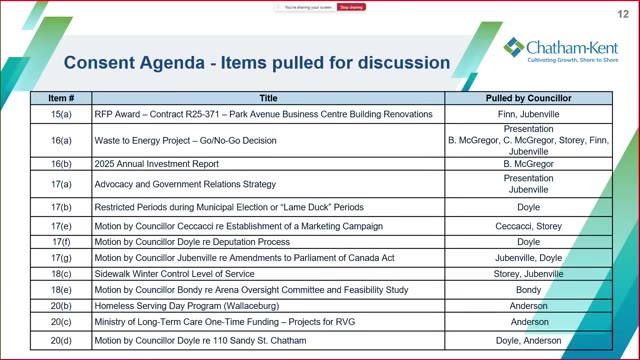This screenshot has height=360, width=640.
Task: Click slide number 12 in the corner
Action: pos(623,14)
